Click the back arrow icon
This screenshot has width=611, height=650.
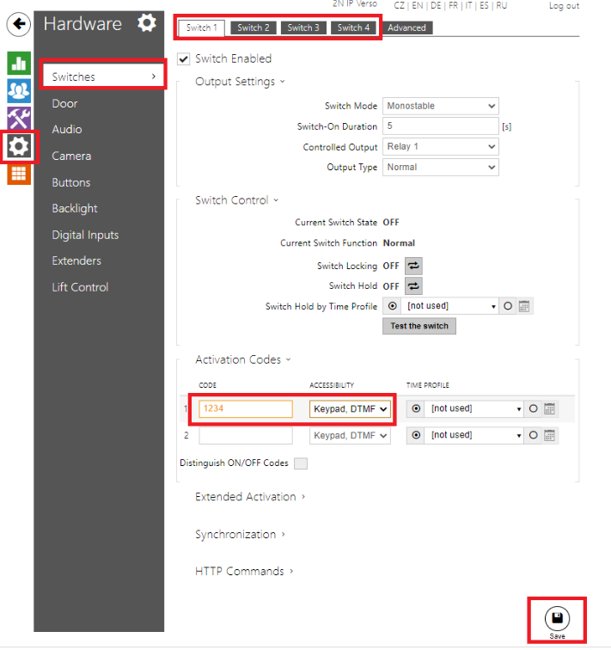tap(19, 24)
